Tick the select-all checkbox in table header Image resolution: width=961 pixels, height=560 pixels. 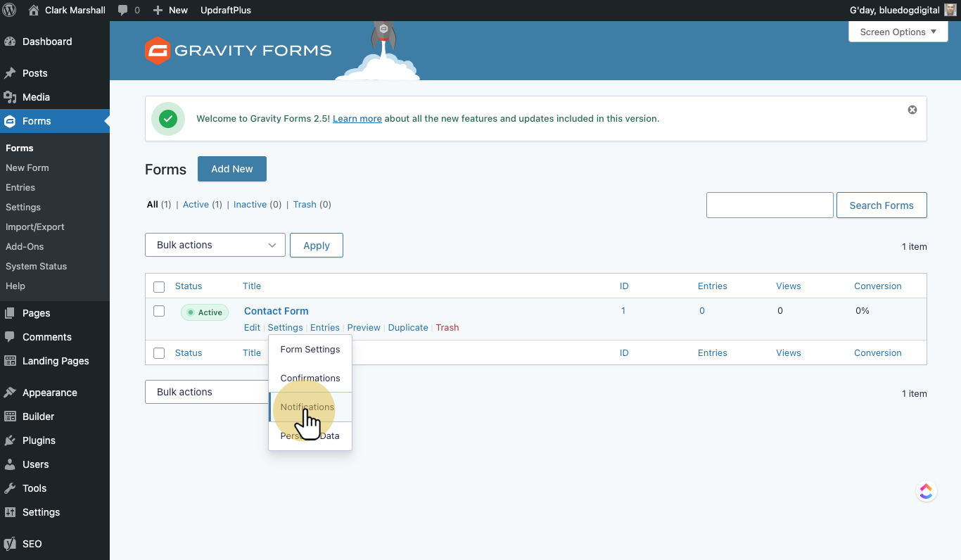coord(159,286)
